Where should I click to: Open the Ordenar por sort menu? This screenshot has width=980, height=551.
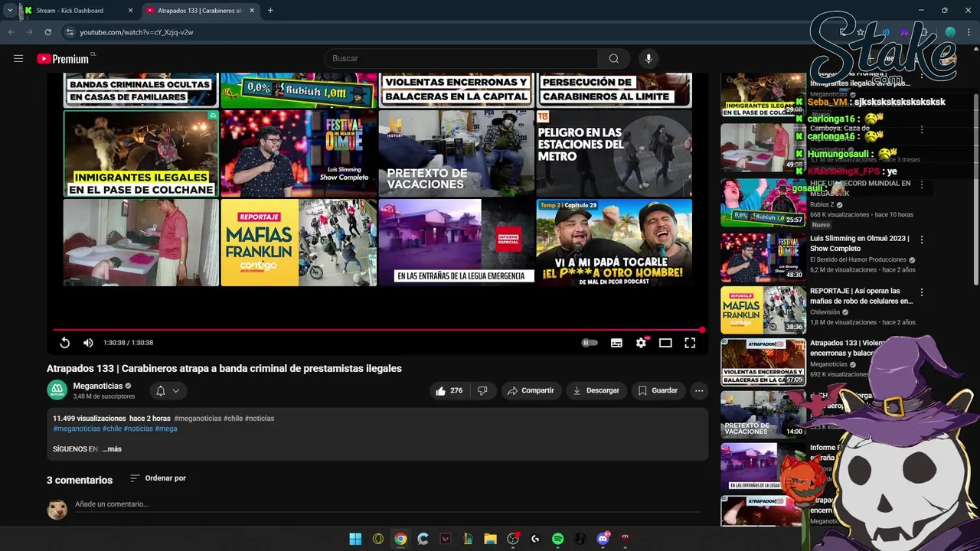(158, 478)
